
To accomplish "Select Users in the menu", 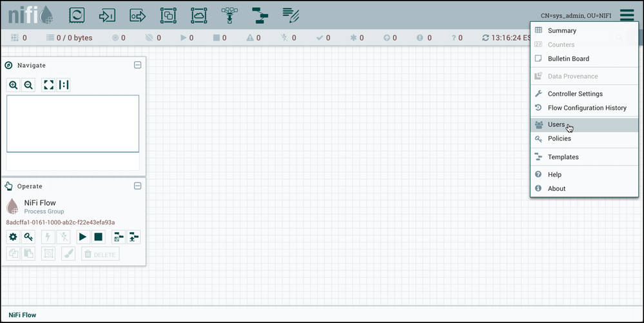I will 585,124.
